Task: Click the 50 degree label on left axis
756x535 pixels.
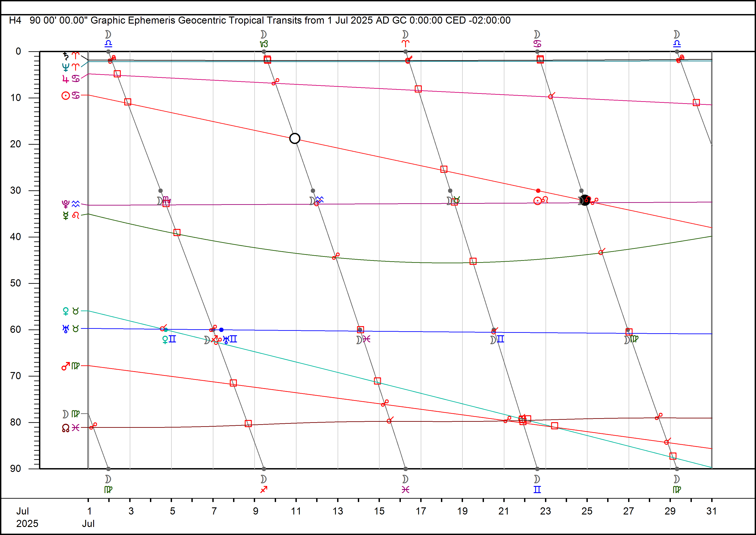Action: point(15,283)
